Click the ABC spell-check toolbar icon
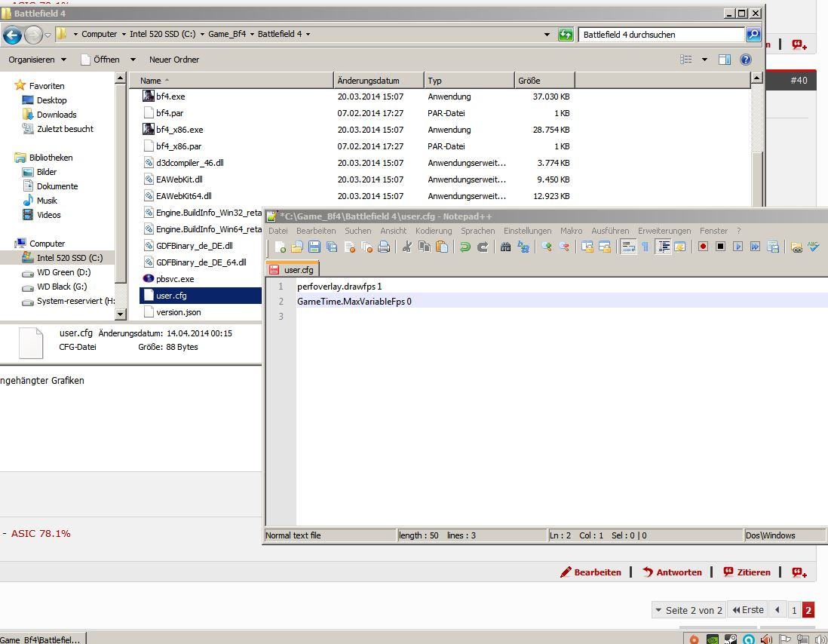The width and height of the screenshot is (828, 644). tap(813, 247)
